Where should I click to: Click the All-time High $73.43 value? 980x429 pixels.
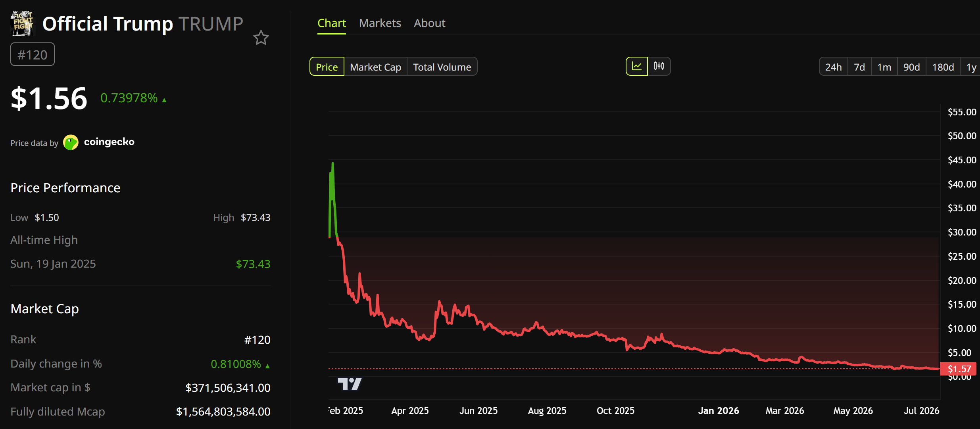253,264
